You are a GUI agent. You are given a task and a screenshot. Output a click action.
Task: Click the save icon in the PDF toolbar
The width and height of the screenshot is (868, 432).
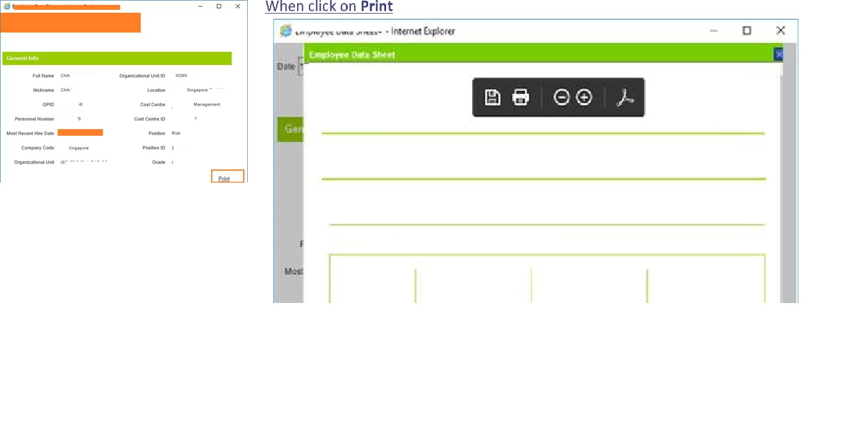[x=492, y=97]
